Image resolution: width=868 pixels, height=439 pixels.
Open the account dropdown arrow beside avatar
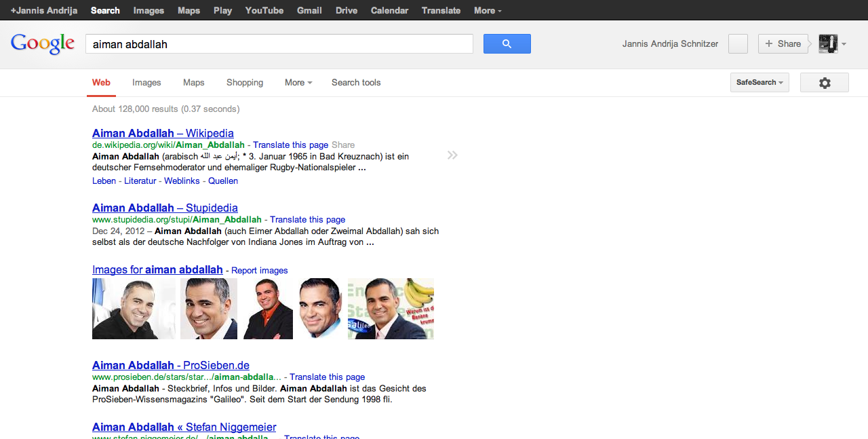tap(844, 44)
